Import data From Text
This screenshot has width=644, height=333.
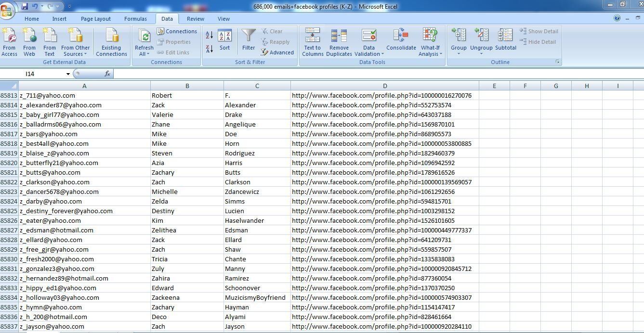[50, 42]
